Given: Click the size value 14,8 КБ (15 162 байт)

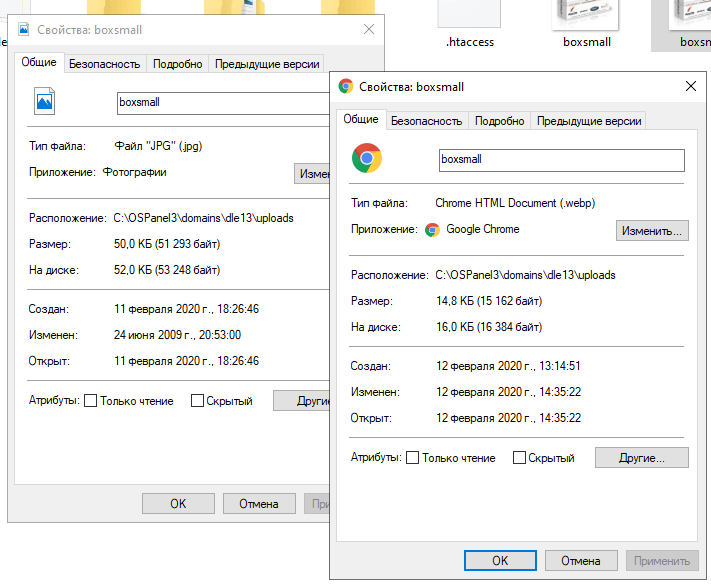Looking at the screenshot, I should (489, 301).
